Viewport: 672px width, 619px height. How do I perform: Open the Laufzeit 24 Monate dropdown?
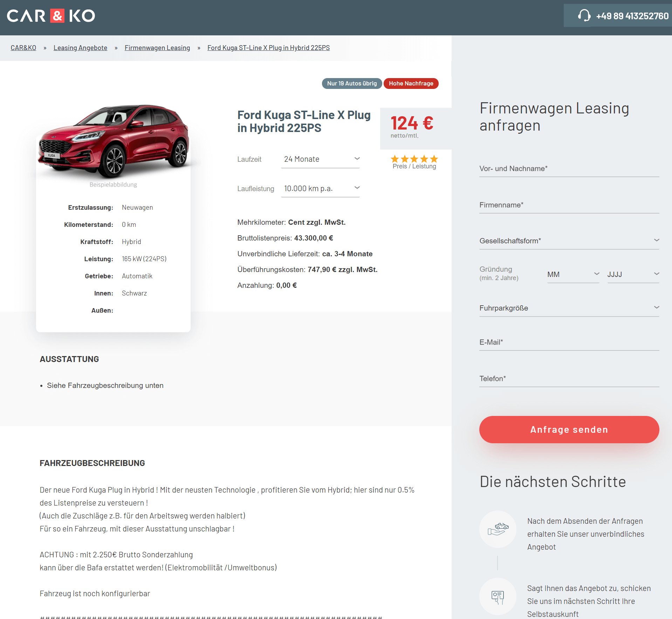320,159
